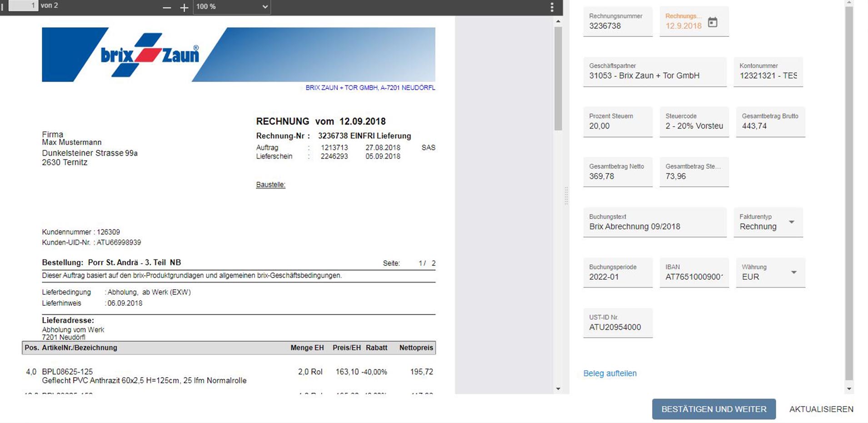The width and height of the screenshot is (868, 423).
Task: Click the Kontonummer field
Action: click(x=768, y=71)
